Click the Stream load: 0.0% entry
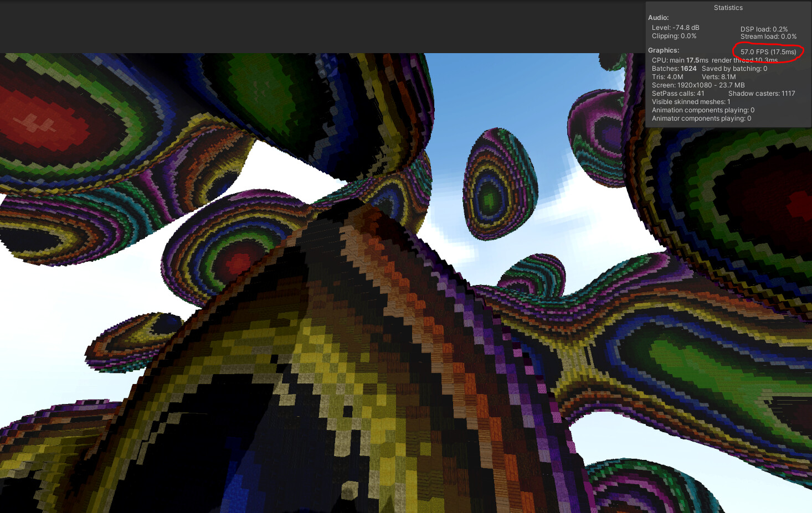Viewport: 812px width, 513px height. [768, 37]
